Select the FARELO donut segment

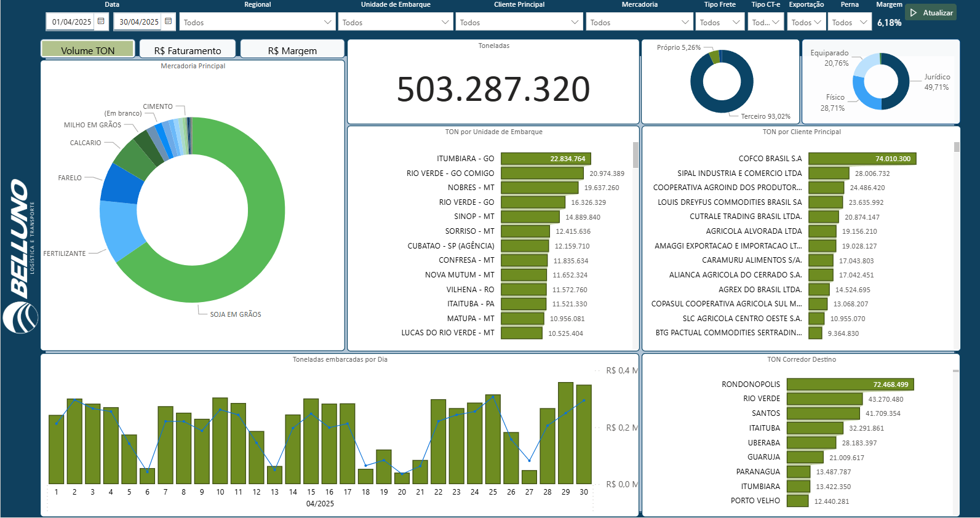pos(122,185)
